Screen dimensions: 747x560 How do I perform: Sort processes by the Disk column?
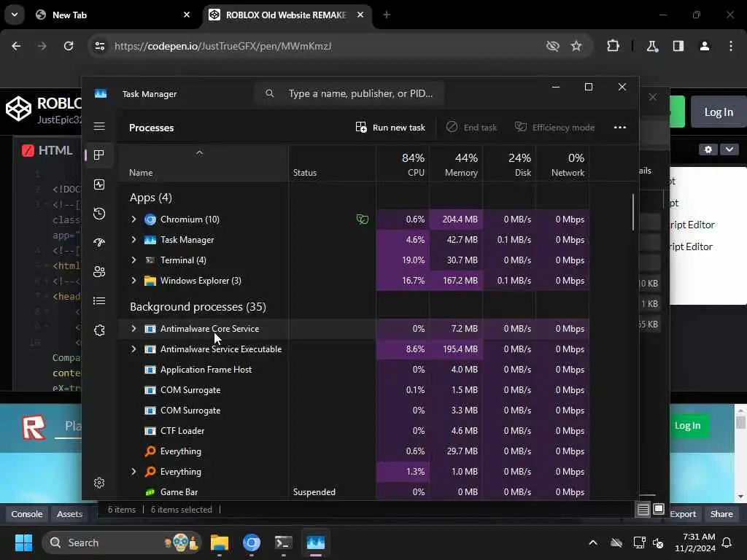[509, 164]
